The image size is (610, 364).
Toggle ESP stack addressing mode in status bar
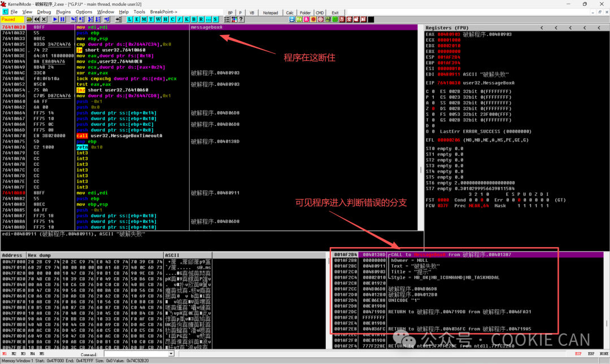(578, 353)
